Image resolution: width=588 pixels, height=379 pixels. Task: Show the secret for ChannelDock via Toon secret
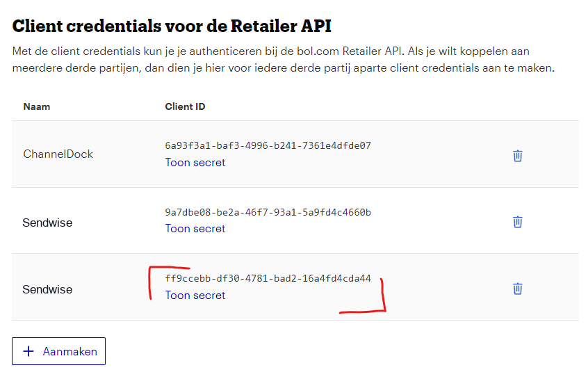[x=195, y=163]
